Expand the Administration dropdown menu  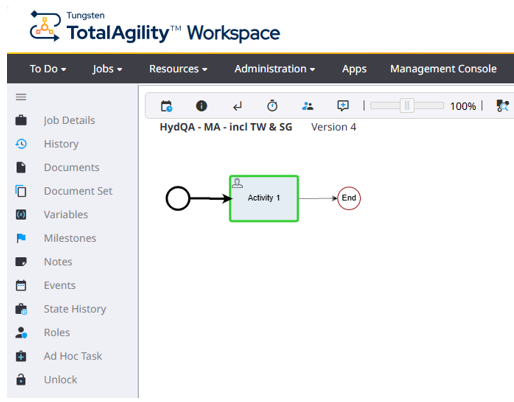(x=274, y=69)
